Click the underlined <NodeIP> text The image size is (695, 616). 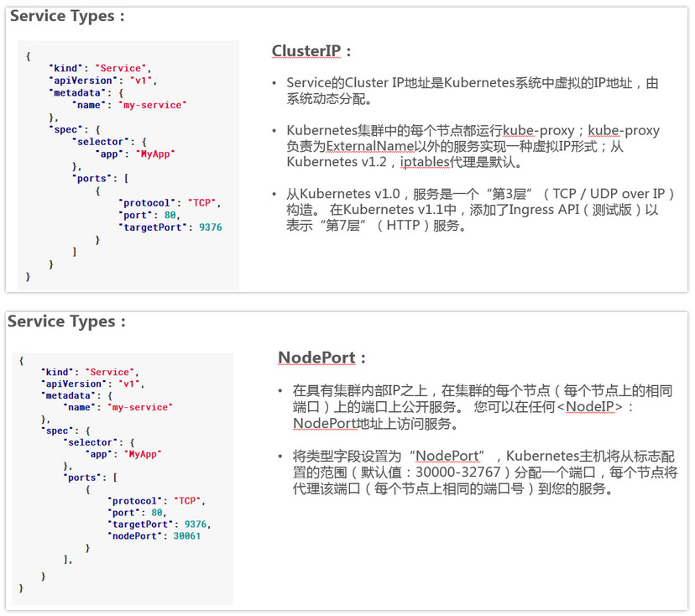point(593,407)
